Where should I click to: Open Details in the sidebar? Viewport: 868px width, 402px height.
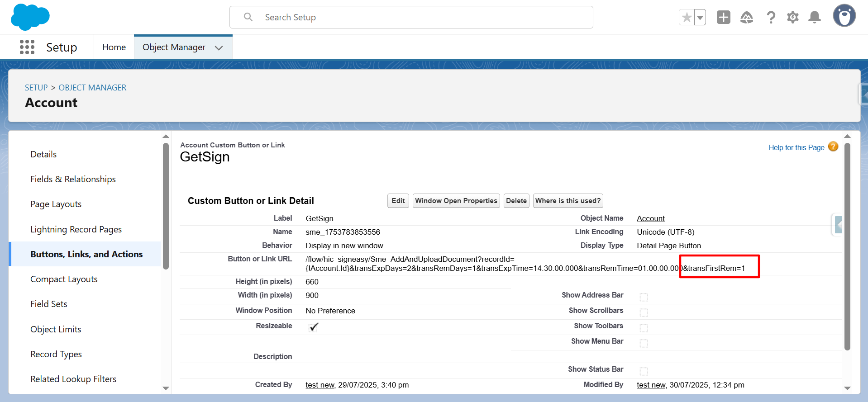pos(43,154)
